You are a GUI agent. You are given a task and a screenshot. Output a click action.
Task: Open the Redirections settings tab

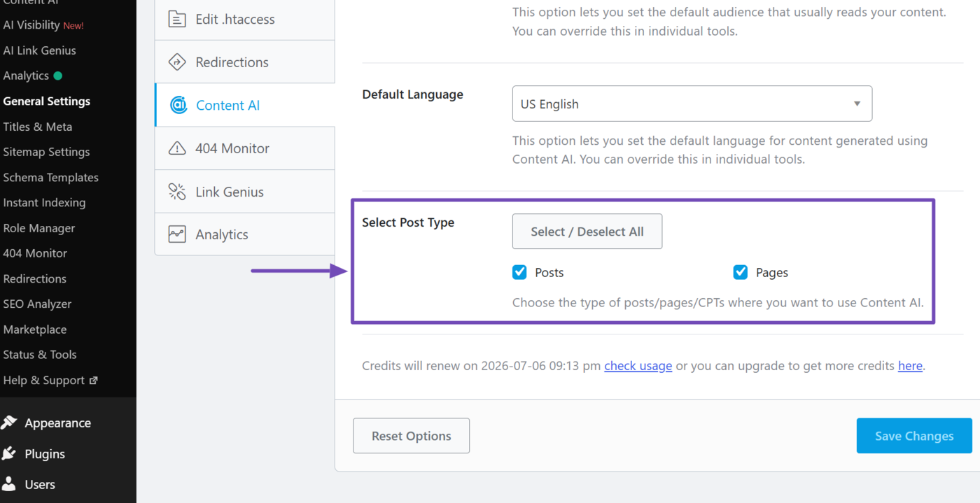tap(245, 62)
